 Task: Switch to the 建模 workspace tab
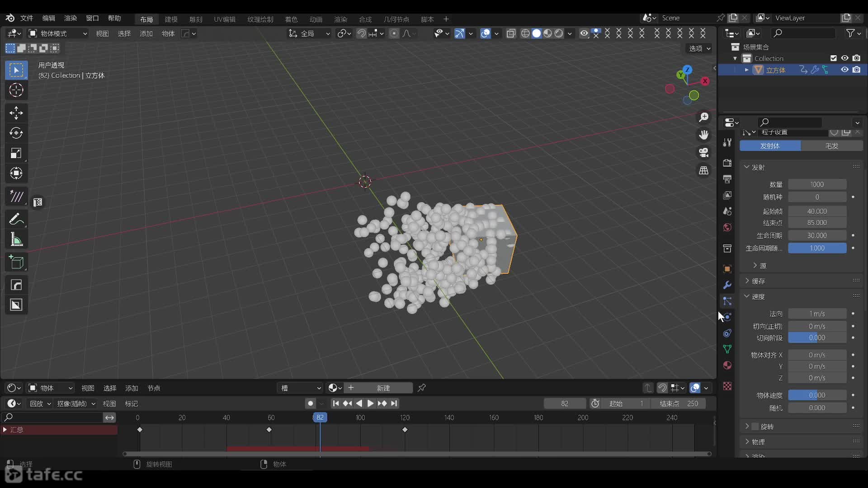click(x=171, y=19)
